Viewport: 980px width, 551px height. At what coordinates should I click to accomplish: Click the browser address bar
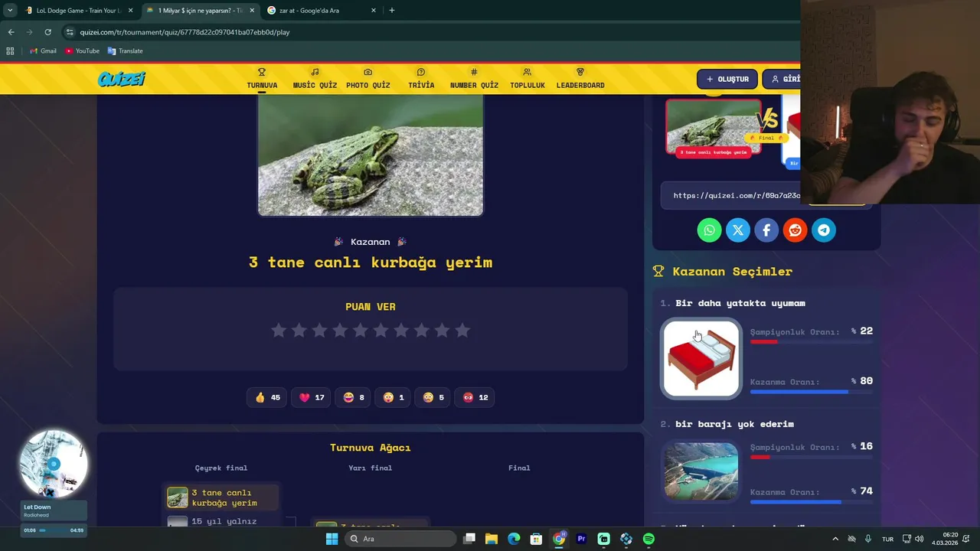pyautogui.click(x=429, y=32)
